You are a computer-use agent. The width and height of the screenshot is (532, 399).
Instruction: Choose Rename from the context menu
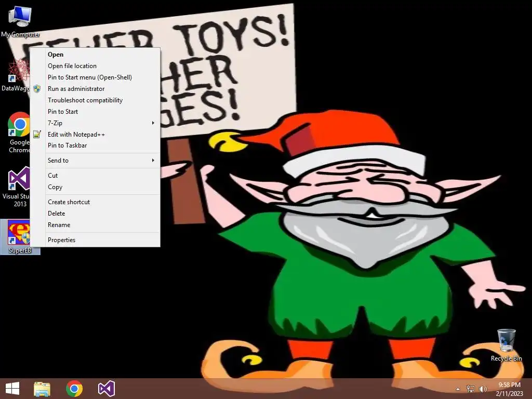95,225
